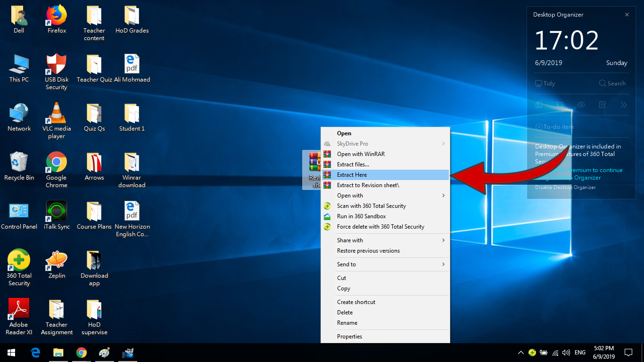The width and height of the screenshot is (644, 362).
Task: Click Tidy in Desktop Organizer
Action: (x=545, y=83)
